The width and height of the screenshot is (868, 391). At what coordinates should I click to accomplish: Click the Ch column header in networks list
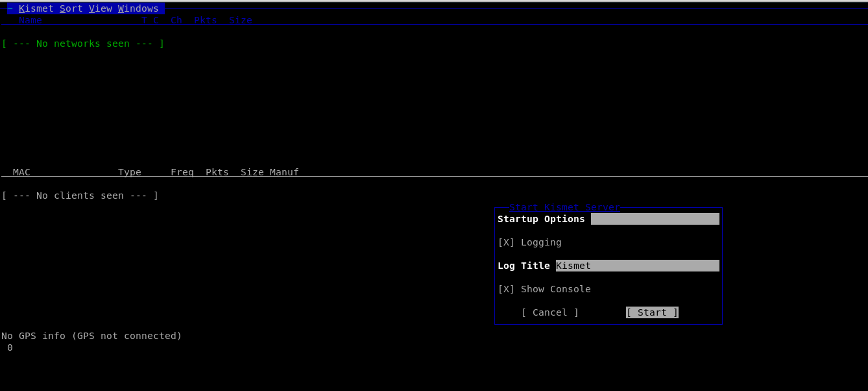tap(176, 20)
